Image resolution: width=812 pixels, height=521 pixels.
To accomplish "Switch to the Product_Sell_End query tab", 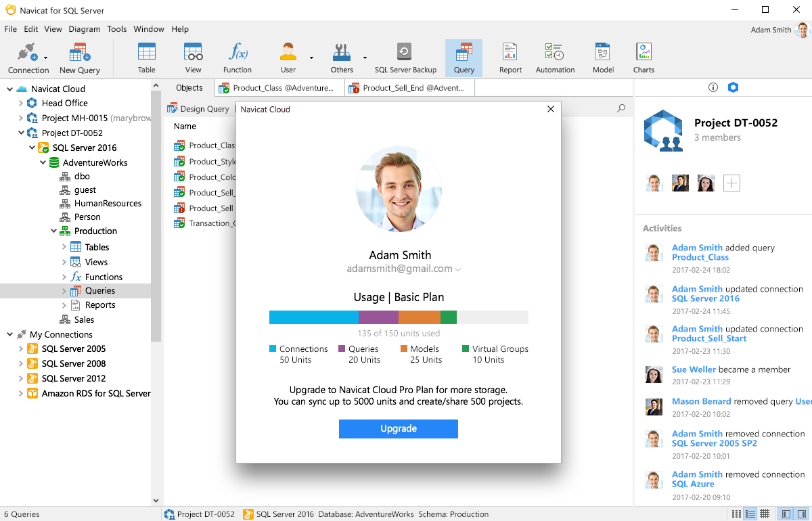I will [409, 88].
